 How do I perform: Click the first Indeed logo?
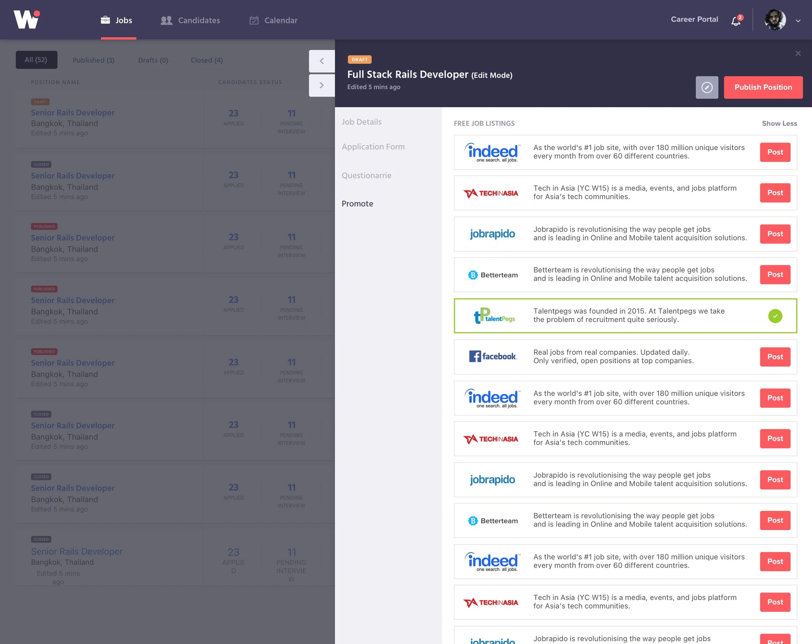pos(492,153)
